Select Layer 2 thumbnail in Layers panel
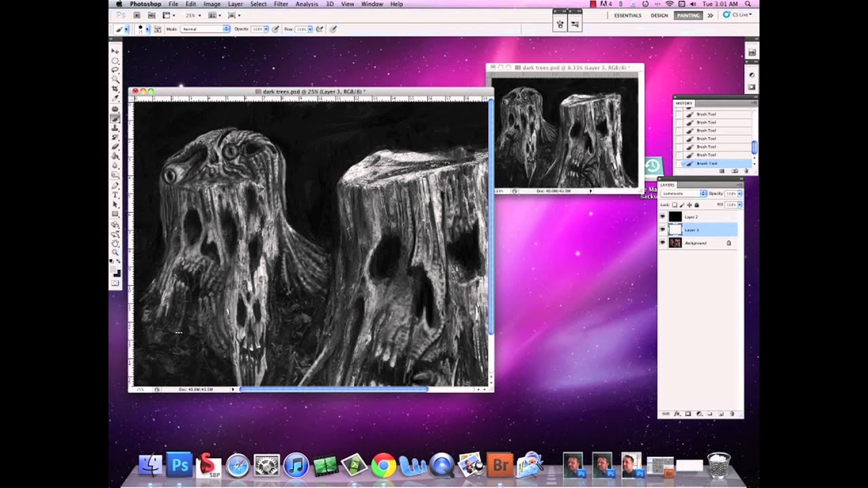Image resolution: width=868 pixels, height=488 pixels. point(675,217)
